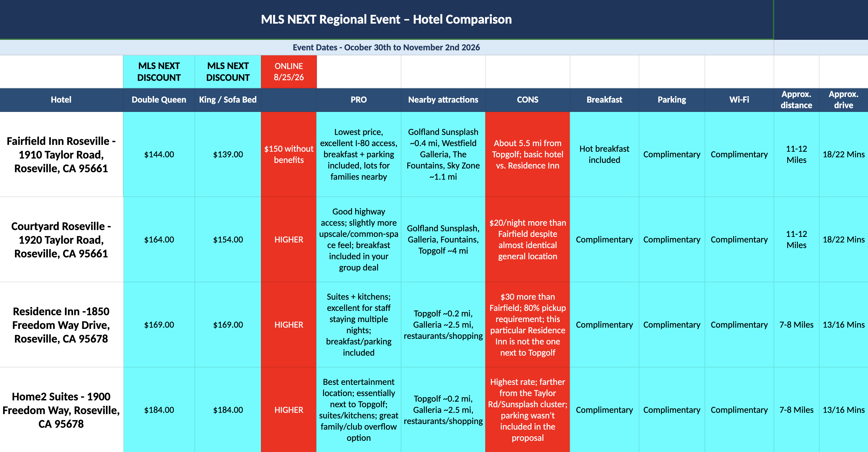Screen dimensions: 868x452
Task: Click the red 'ONLINE 8/25/26' cell
Action: (289, 72)
